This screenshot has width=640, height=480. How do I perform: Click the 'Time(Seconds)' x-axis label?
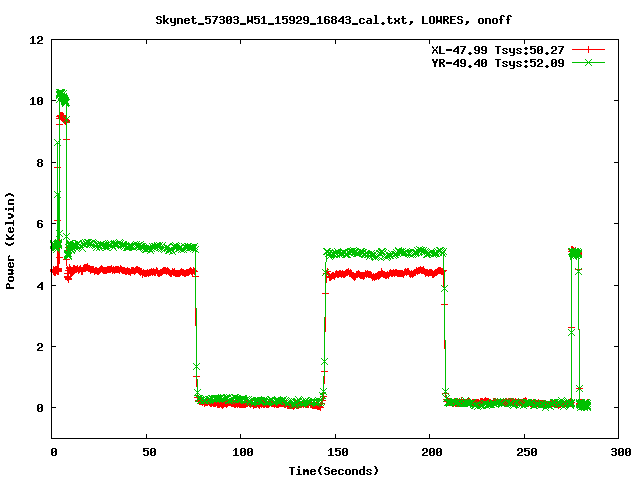click(333, 471)
